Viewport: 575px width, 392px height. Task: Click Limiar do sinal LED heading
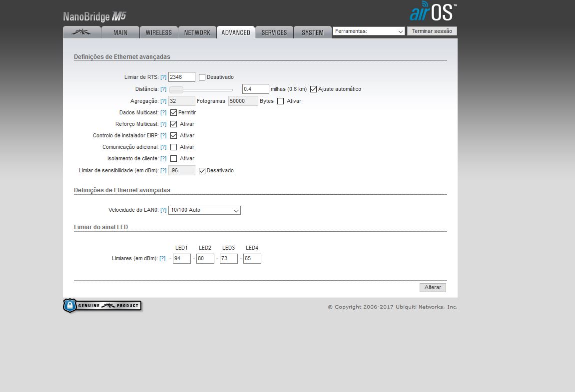tap(101, 227)
